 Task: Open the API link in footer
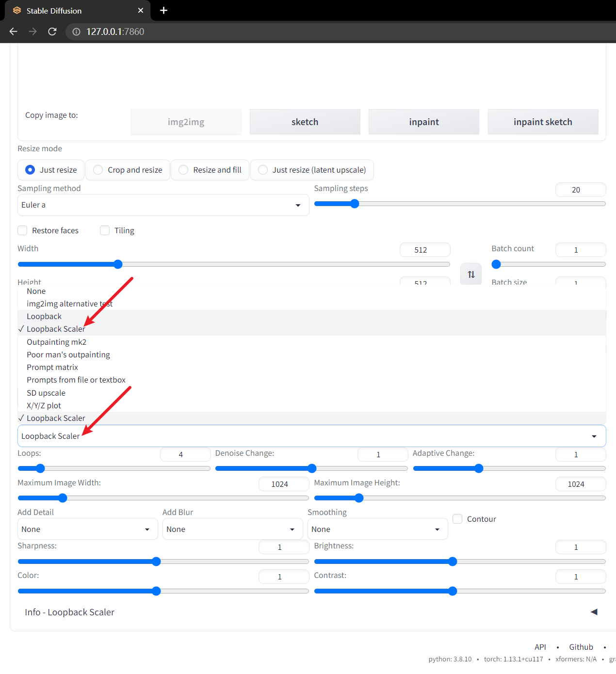coord(540,647)
